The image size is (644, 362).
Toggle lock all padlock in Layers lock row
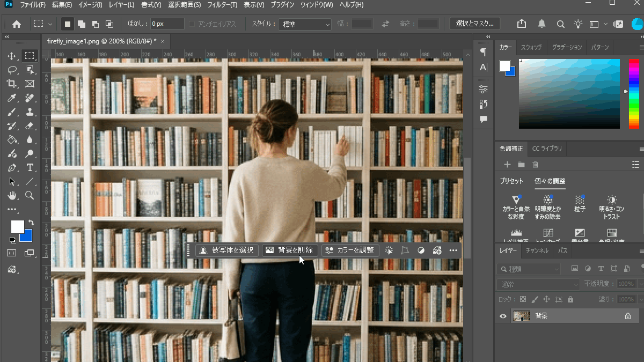coord(570,299)
